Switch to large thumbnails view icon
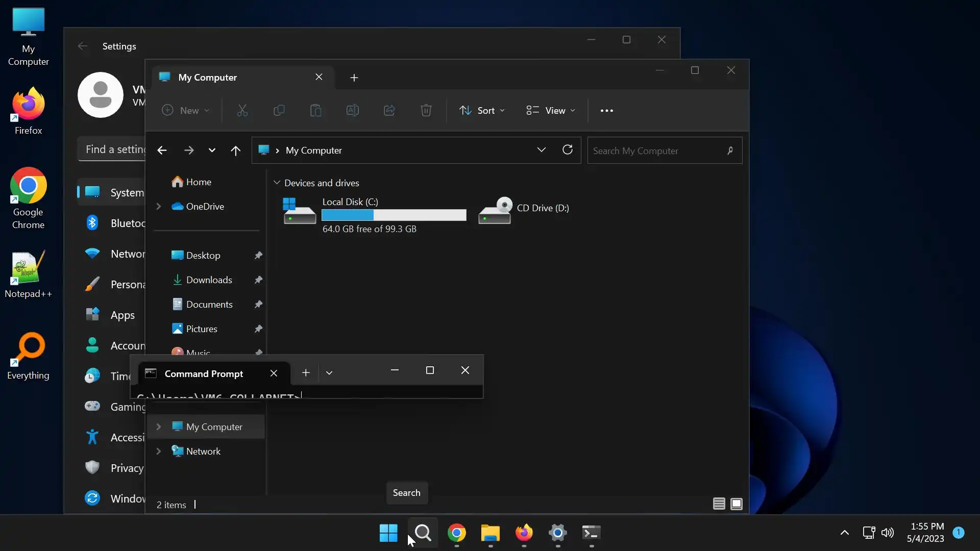 click(736, 504)
